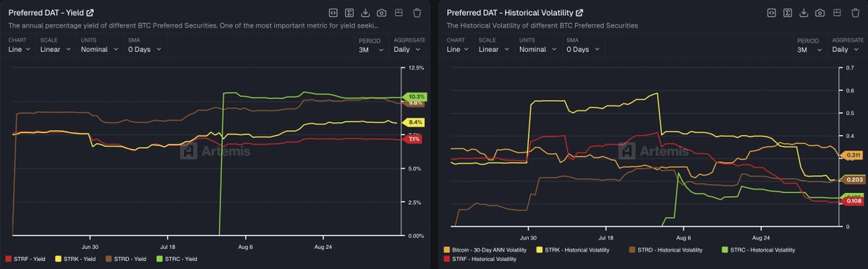Expand Chart type dropdown on Volatility panel

point(458,49)
